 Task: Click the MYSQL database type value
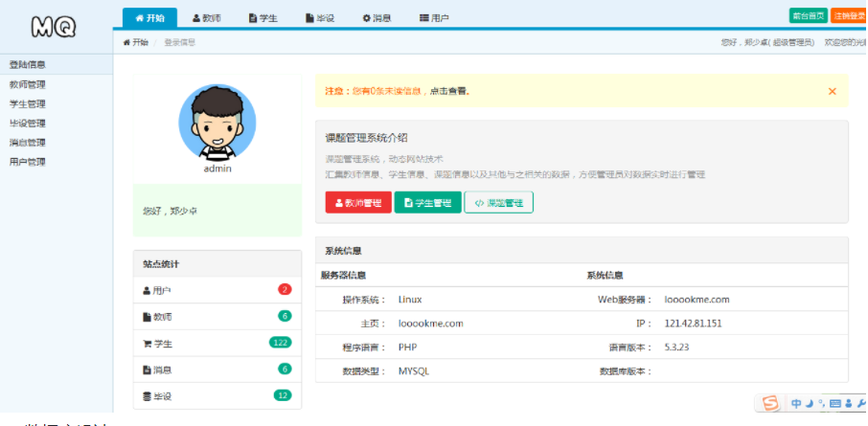tap(414, 371)
